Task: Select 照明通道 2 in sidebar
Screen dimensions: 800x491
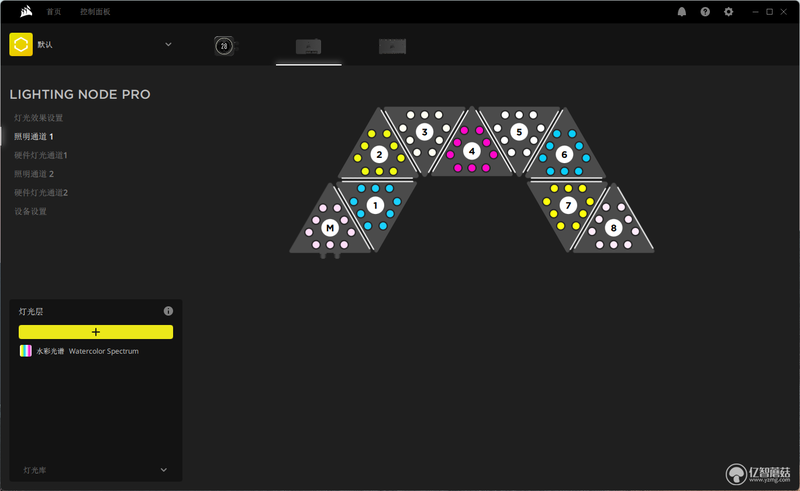Action: (x=34, y=174)
